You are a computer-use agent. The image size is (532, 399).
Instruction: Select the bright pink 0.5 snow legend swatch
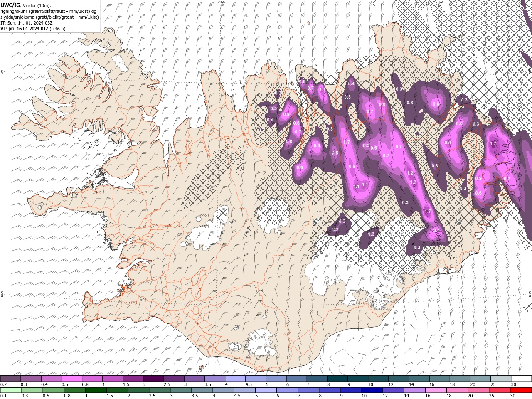point(71,378)
